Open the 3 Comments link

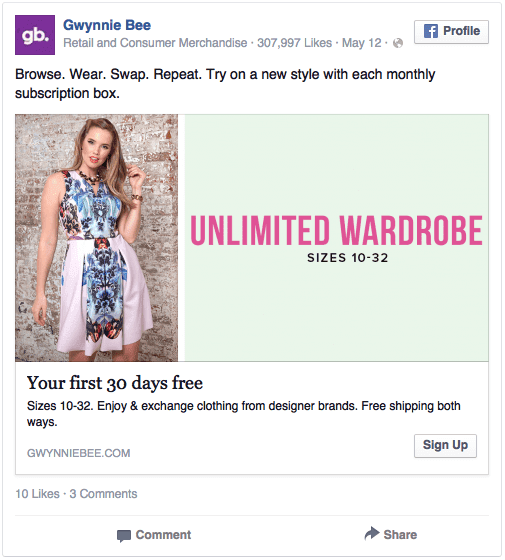[103, 494]
